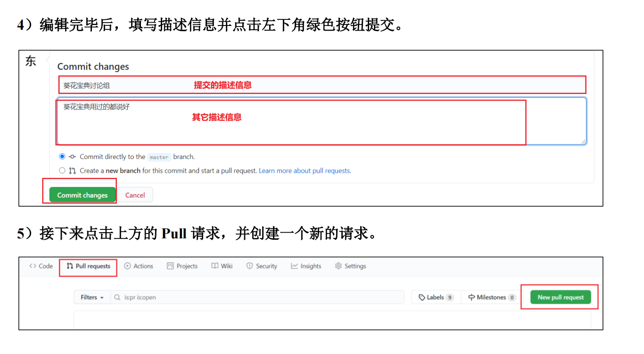Open Learn more about pull requests link
644x354 pixels.
305,171
